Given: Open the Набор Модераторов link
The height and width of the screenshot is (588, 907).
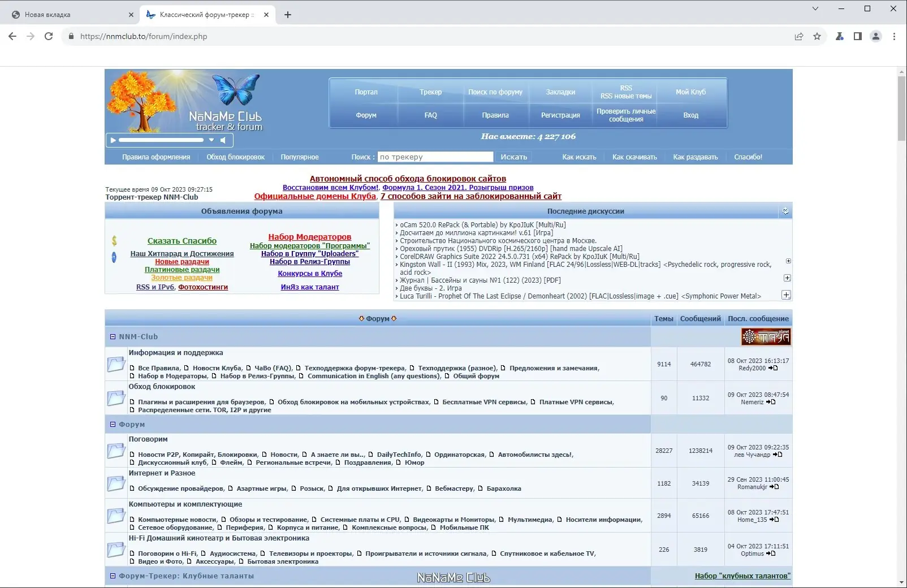Looking at the screenshot, I should pyautogui.click(x=310, y=237).
